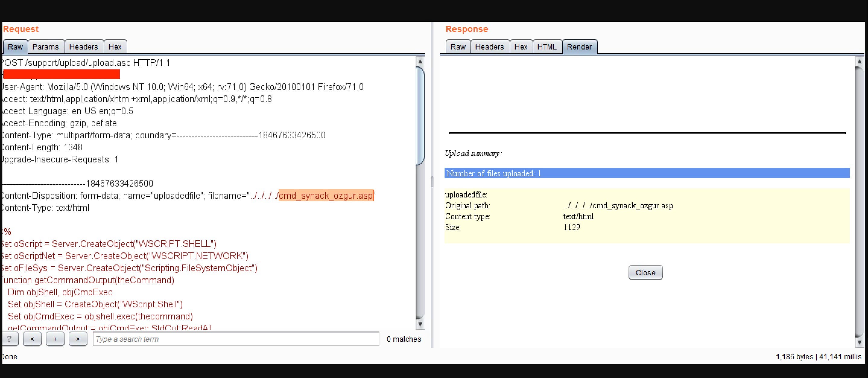Viewport: 868px width, 378px height.
Task: Go to next search match with ">" icon
Action: (x=78, y=339)
